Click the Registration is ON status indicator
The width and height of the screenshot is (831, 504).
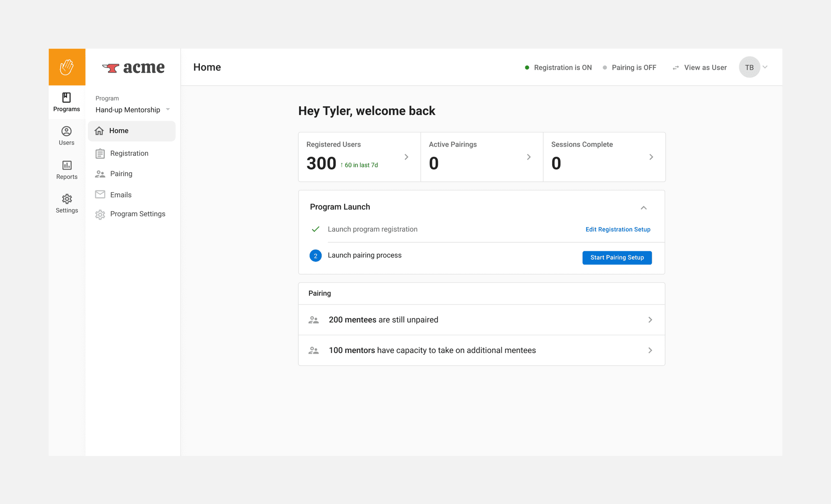[558, 67]
